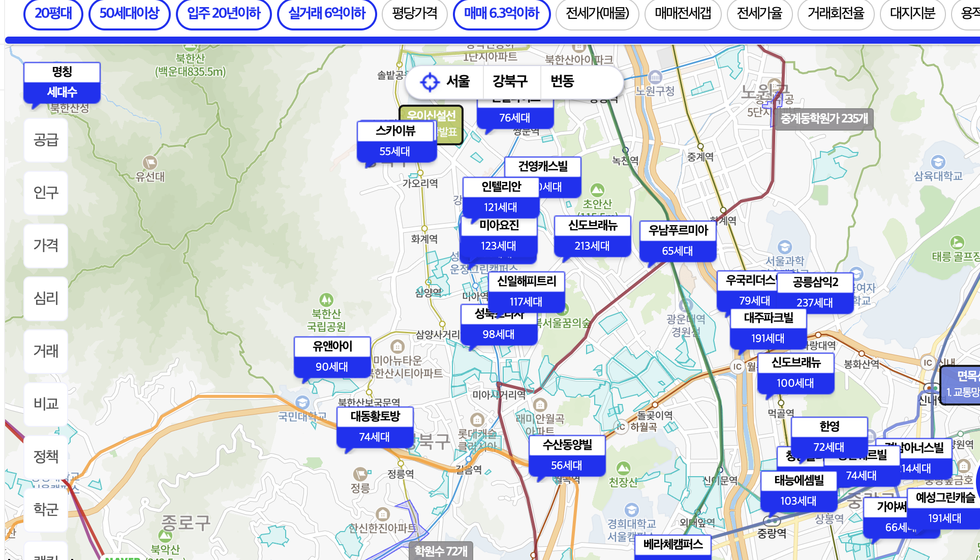Click the 한영 72세대 marker
This screenshot has height=560, width=980.
pyautogui.click(x=829, y=437)
